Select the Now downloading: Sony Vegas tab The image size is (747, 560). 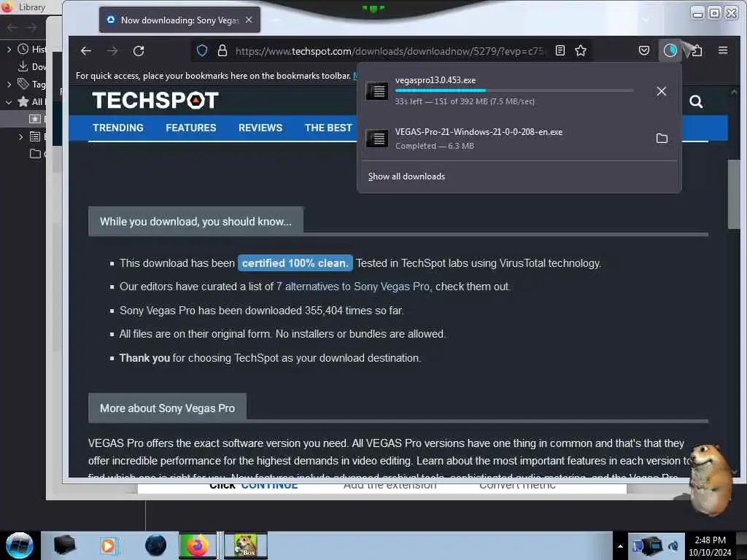coord(179,20)
